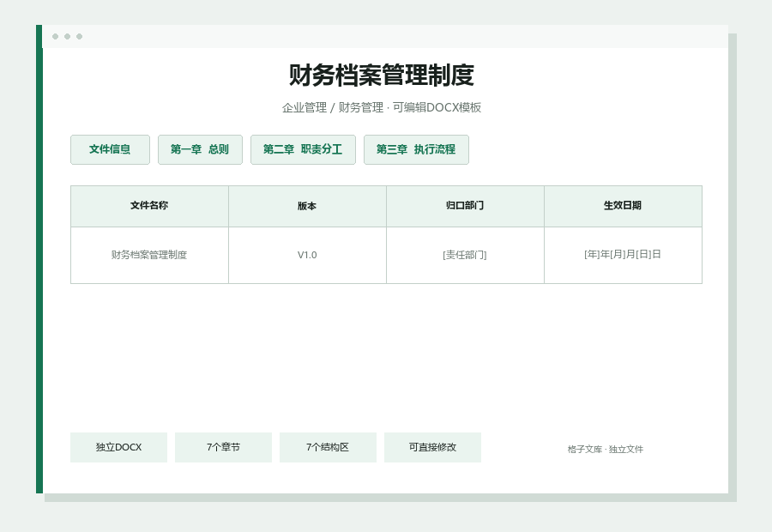Click the 文件名称 column header
This screenshot has height=532, width=772.
tap(149, 206)
